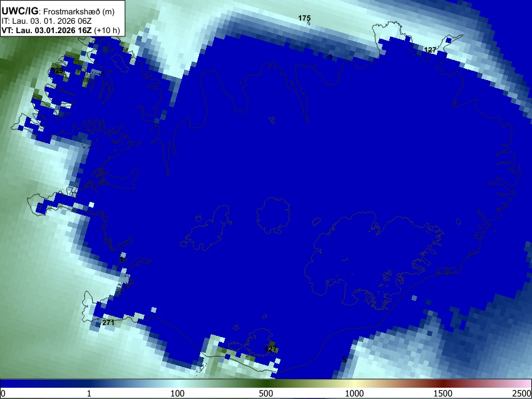Click the '271' value on the southwest coast
Viewport: 532px width, 399px height.
coord(108,322)
